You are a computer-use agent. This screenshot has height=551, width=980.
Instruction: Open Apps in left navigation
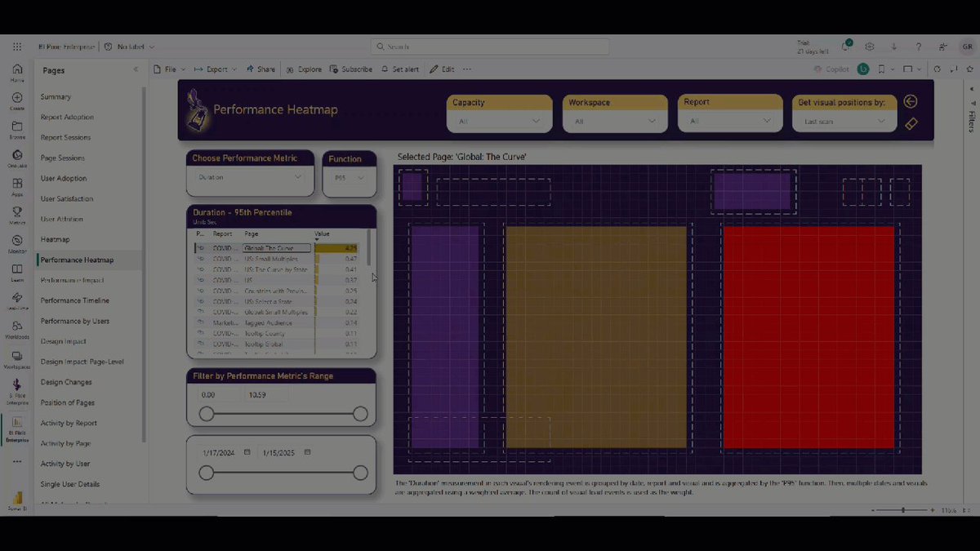click(17, 187)
